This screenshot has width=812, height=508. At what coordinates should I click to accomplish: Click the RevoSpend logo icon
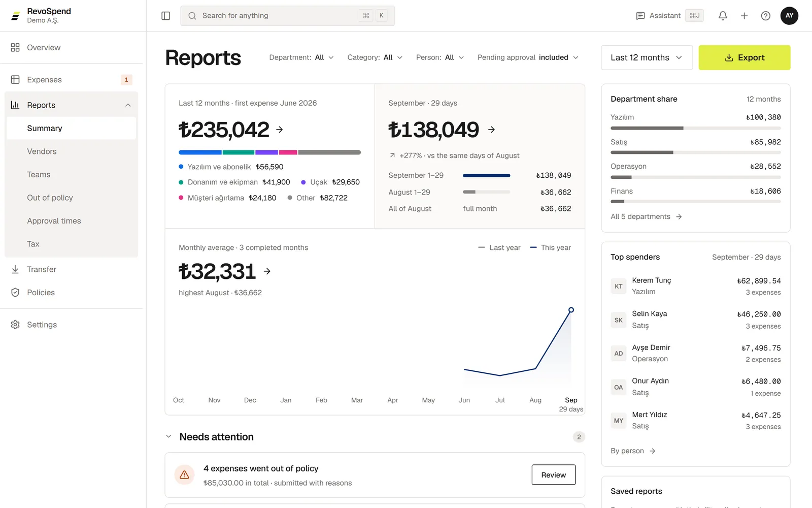[16, 16]
